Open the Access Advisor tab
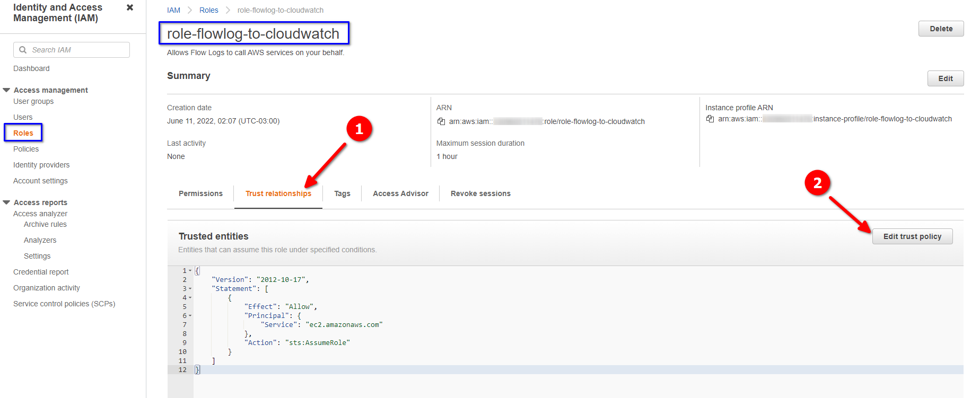The width and height of the screenshot is (980, 398). (x=400, y=193)
